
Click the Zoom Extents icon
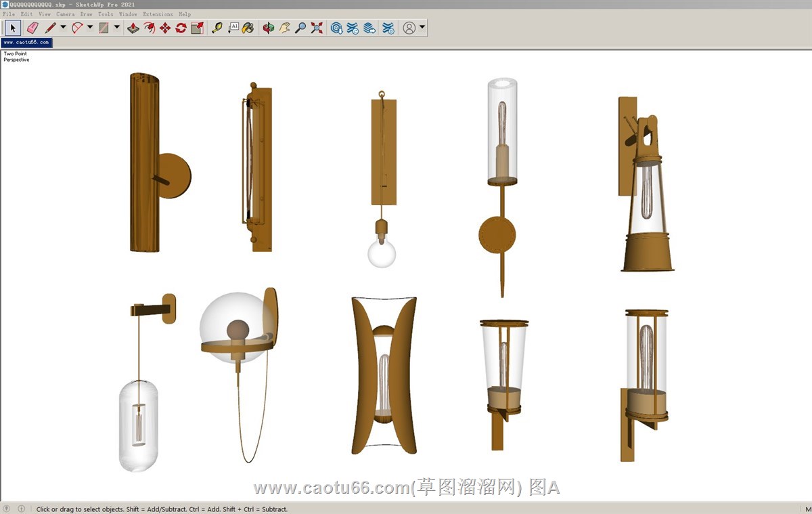317,28
